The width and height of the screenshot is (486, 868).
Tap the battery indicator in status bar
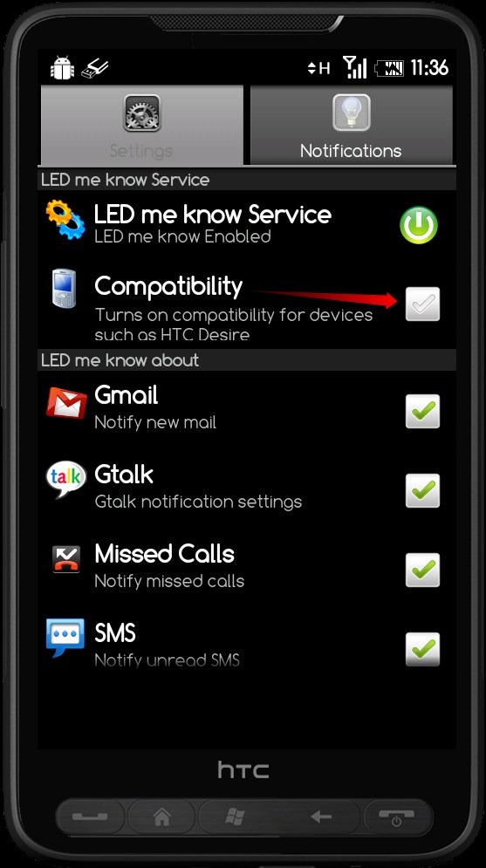click(x=390, y=69)
